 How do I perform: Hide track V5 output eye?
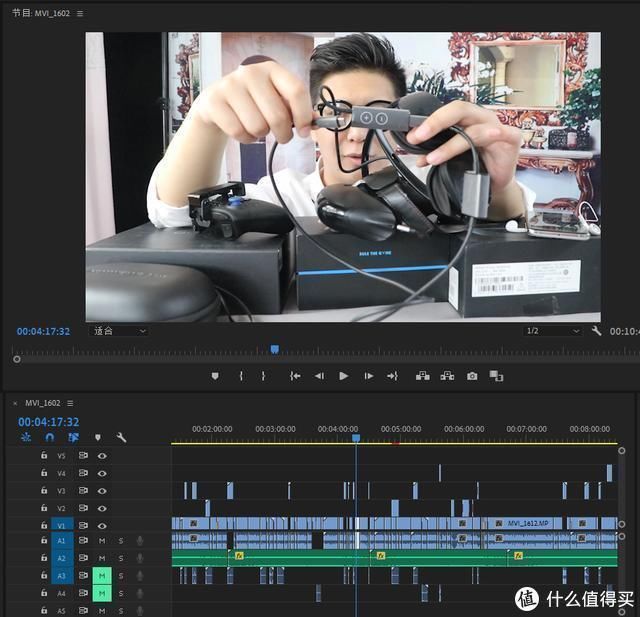pos(102,456)
